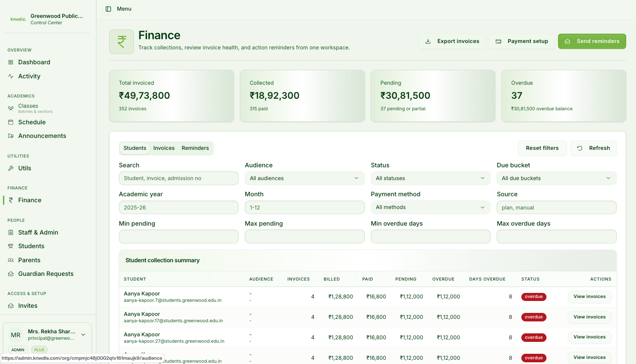Click the Student collection summary heading

[x=162, y=261]
